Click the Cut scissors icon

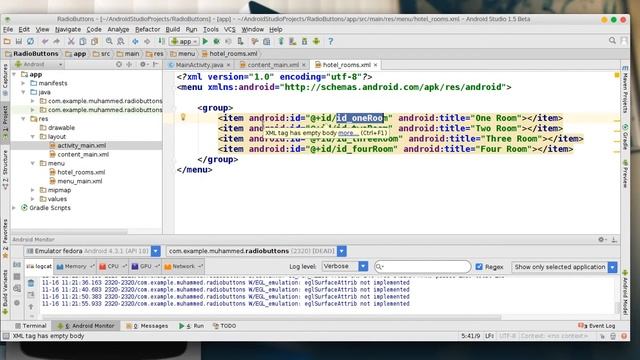pyautogui.click(x=71, y=41)
